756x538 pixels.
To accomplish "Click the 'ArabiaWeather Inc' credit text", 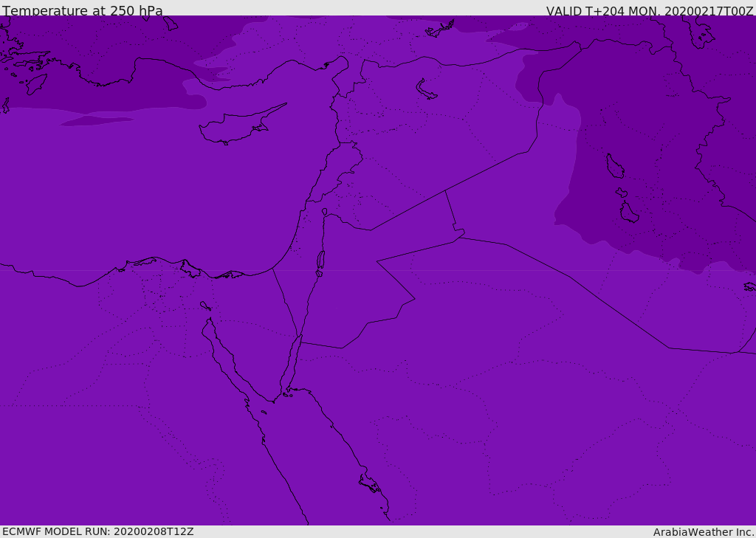I will click(704, 532).
